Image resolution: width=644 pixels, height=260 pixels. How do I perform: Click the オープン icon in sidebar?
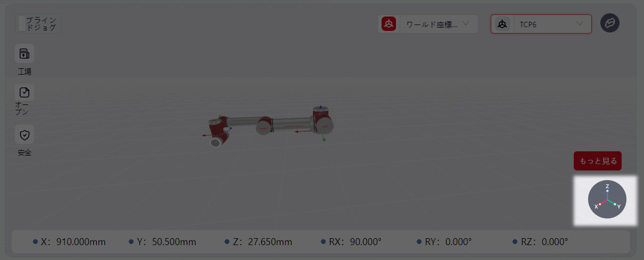[24, 92]
